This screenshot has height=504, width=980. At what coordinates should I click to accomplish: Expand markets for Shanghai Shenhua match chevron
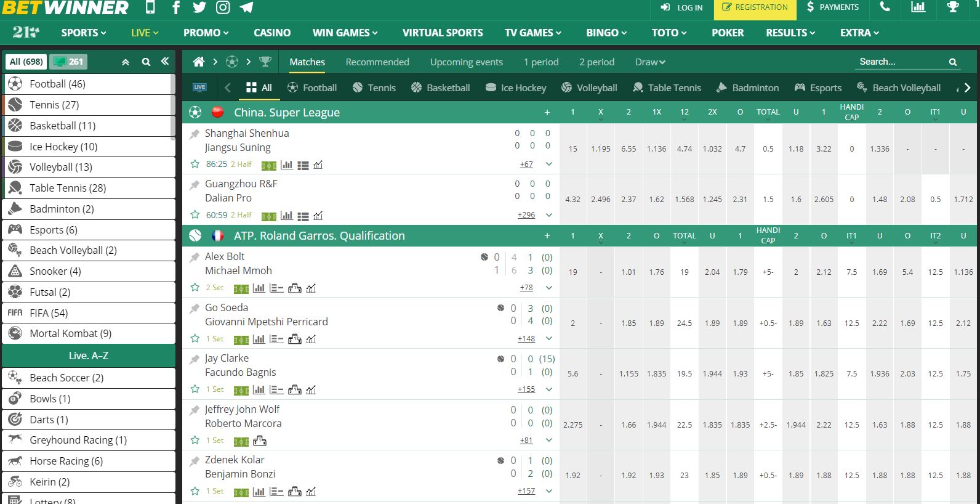coord(548,165)
